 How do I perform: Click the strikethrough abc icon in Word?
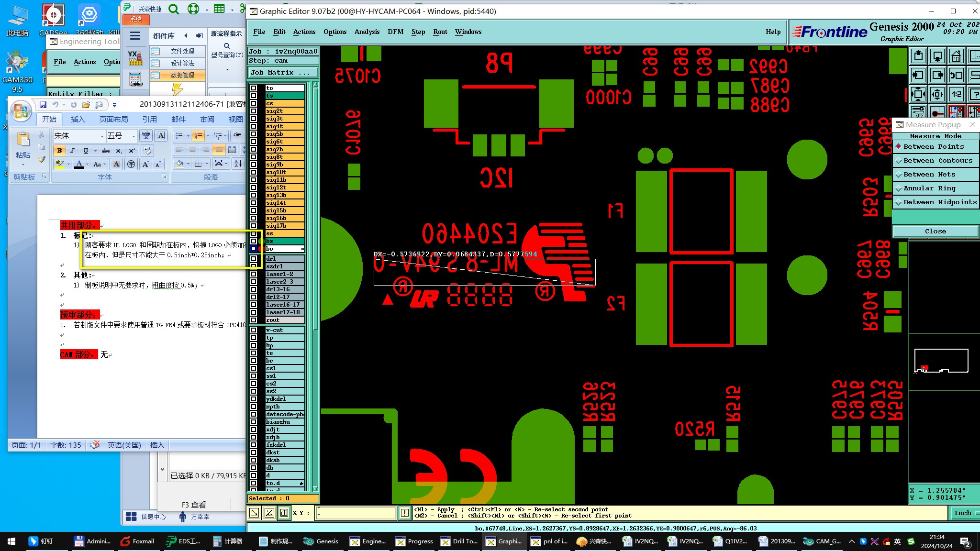[106, 151]
